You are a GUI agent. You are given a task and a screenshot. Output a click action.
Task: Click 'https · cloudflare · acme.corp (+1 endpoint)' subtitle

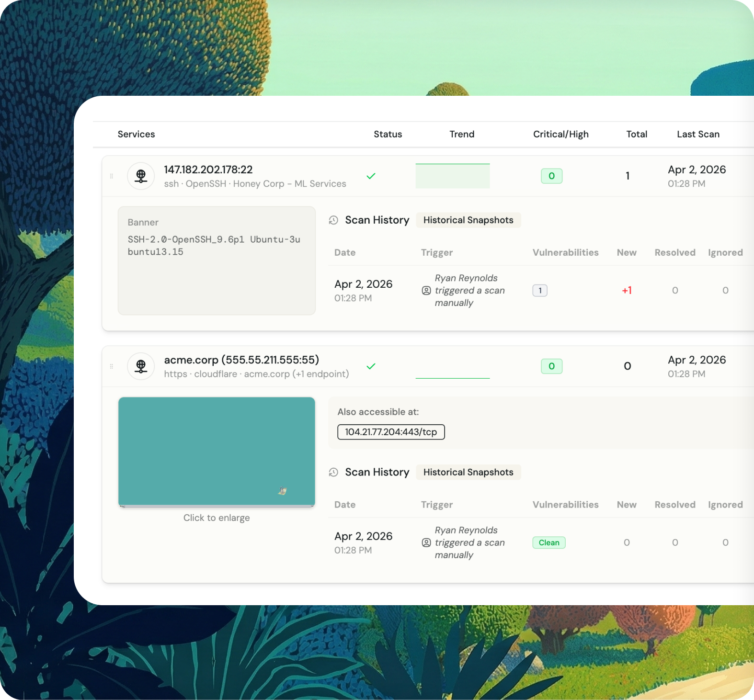click(256, 374)
